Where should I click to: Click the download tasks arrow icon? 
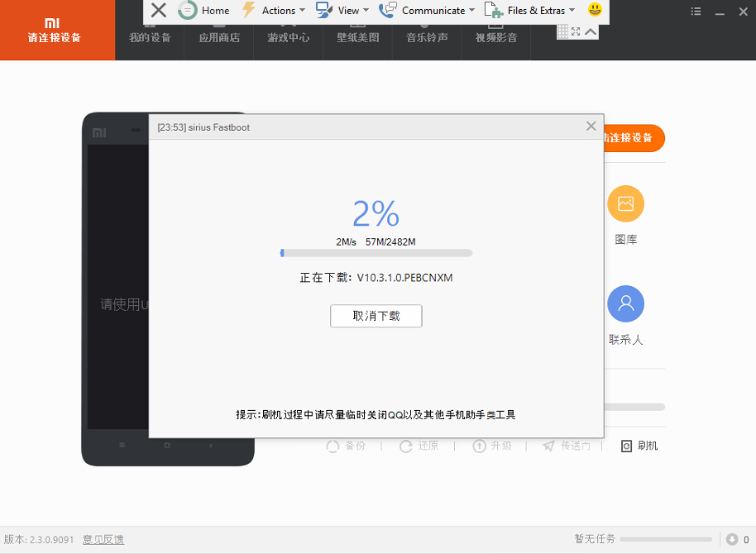point(732,540)
